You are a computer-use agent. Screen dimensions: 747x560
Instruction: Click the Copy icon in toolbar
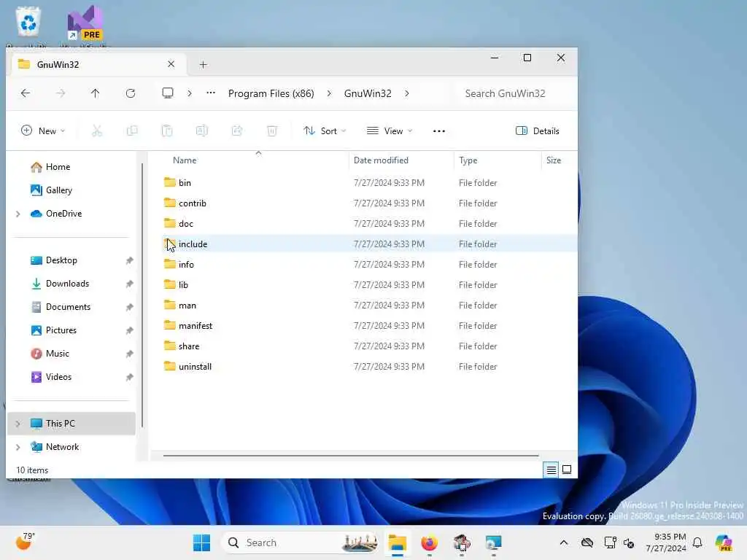pyautogui.click(x=132, y=131)
